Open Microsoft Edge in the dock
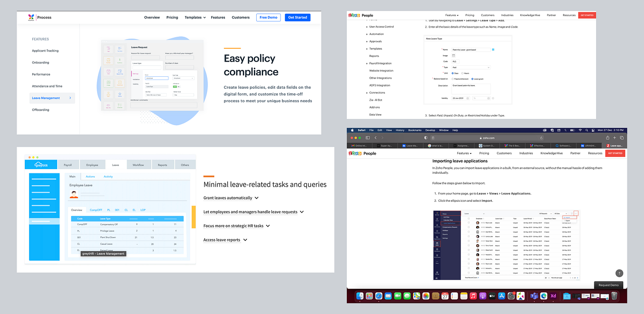644x314 pixels. coord(544,296)
